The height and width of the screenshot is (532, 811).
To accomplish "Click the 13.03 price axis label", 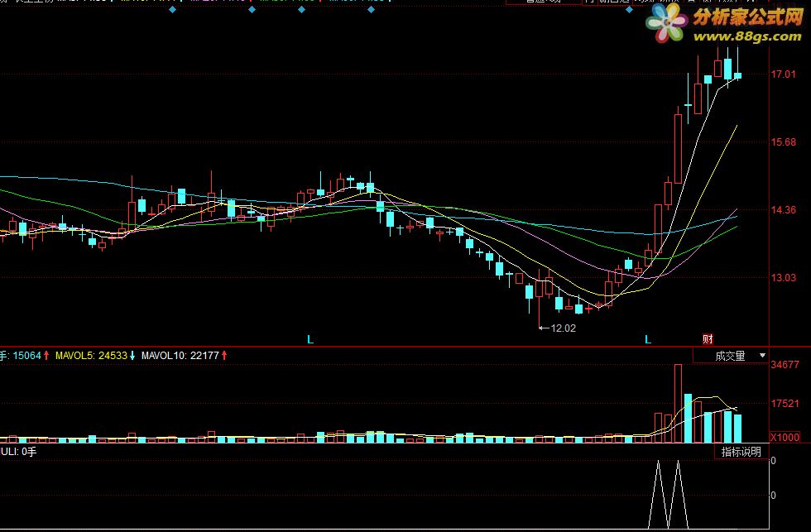I will tap(784, 278).
